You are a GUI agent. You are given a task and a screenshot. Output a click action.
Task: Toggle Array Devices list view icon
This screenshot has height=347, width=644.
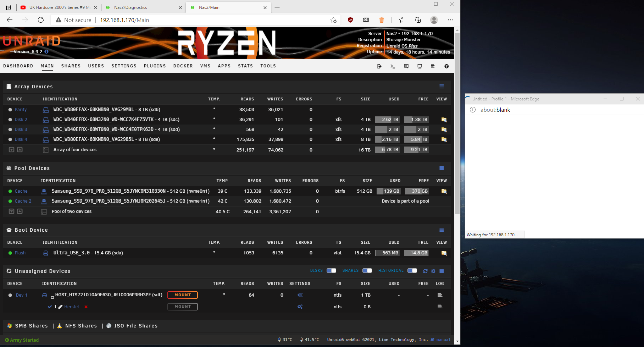coord(441,87)
